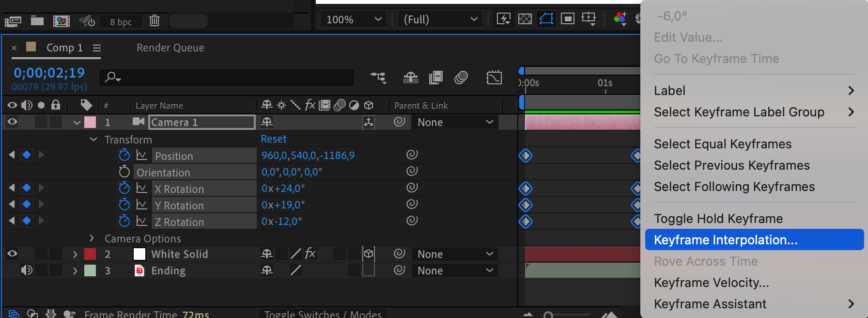Open the 100% magnification dropdown

354,19
